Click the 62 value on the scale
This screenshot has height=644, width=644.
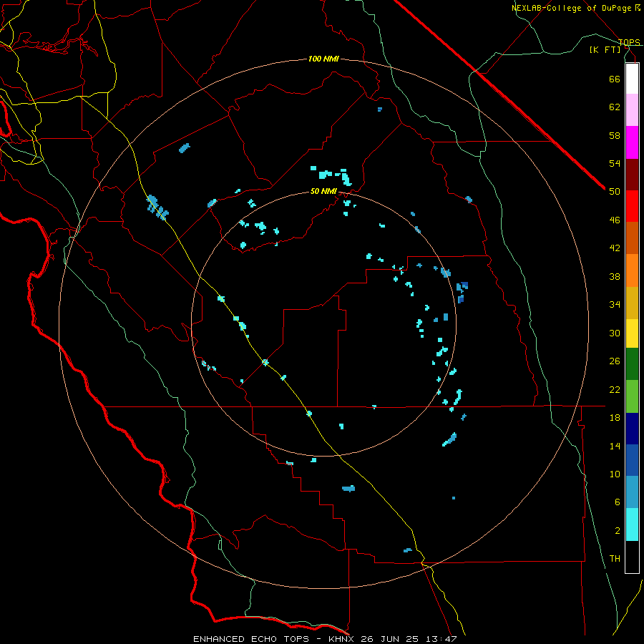615,107
